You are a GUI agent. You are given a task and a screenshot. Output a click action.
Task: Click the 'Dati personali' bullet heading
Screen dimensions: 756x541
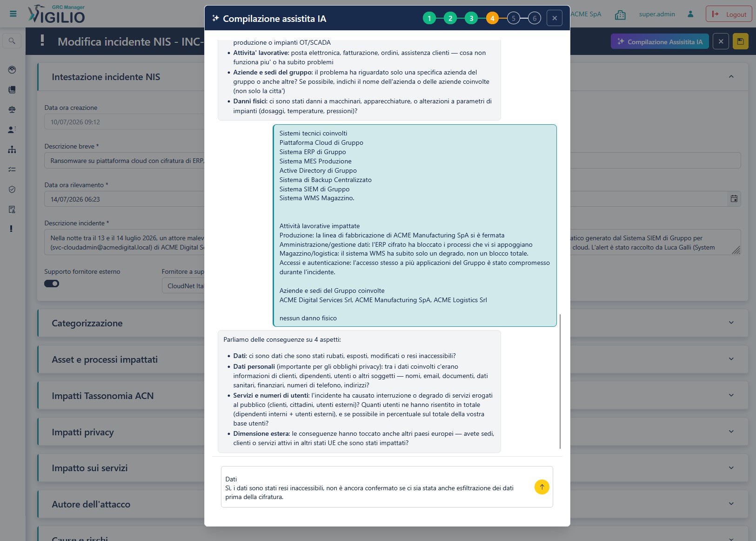254,366
